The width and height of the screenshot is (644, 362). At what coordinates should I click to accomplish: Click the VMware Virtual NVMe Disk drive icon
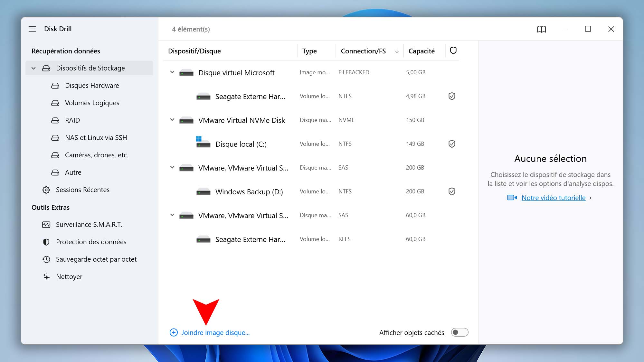(x=186, y=120)
